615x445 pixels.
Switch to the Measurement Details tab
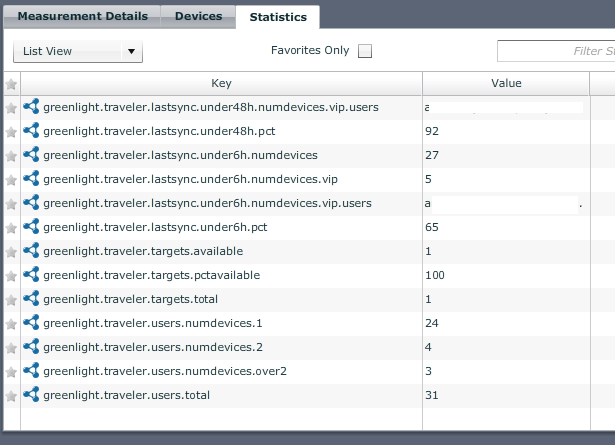point(82,16)
